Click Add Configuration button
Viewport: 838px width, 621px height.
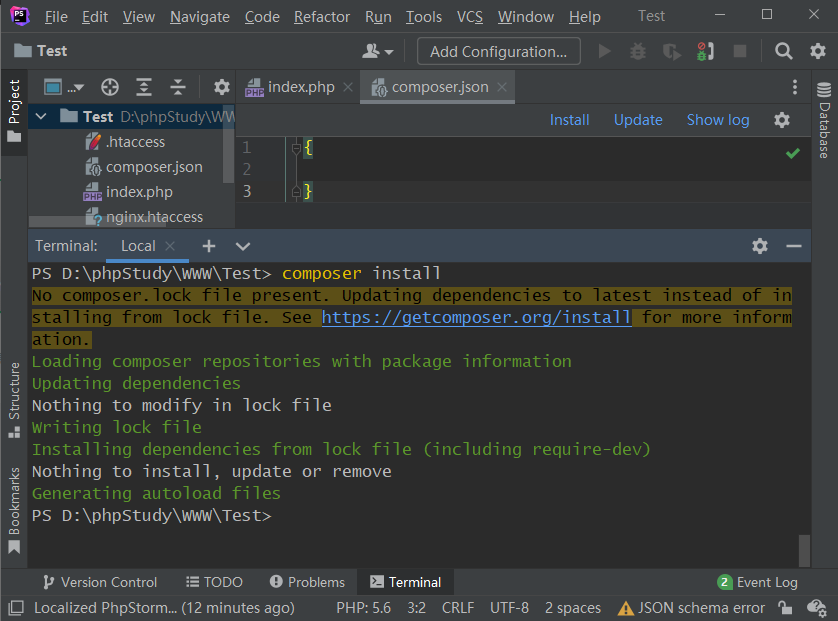tap(499, 51)
